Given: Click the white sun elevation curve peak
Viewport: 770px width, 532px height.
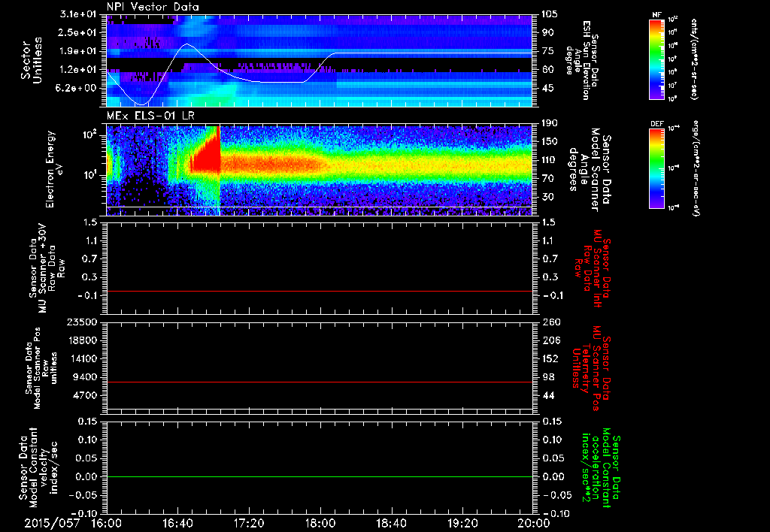Looking at the screenshot, I should tap(186, 44).
